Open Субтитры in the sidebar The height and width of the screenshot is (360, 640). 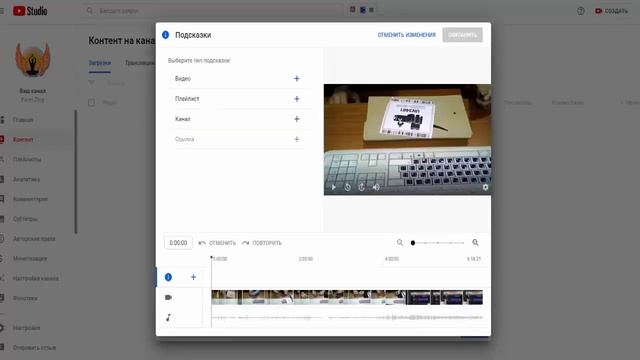coord(25,219)
